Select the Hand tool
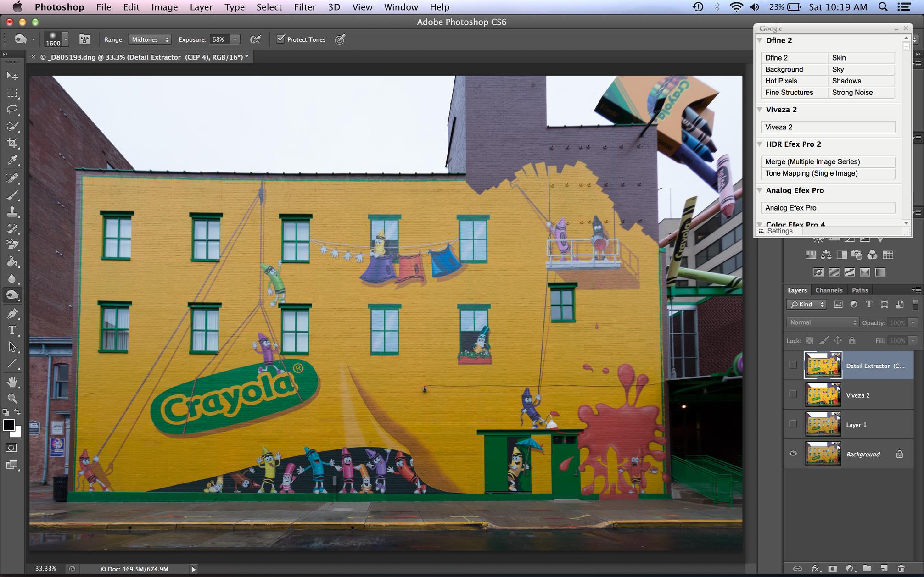Image resolution: width=924 pixels, height=577 pixels. 12,382
